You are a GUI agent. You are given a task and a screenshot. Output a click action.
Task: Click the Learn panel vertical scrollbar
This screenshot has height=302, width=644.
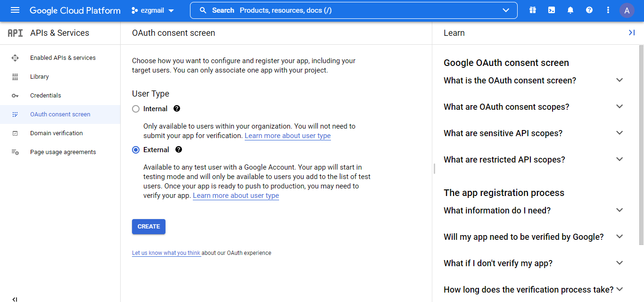click(641, 145)
